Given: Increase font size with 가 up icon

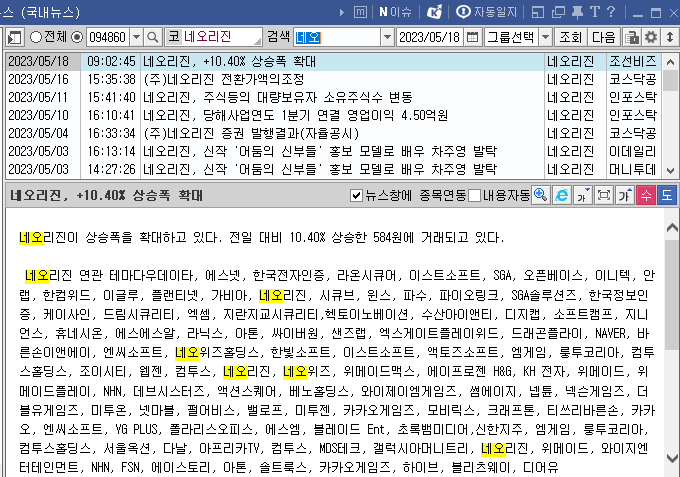Looking at the screenshot, I should tap(624, 195).
